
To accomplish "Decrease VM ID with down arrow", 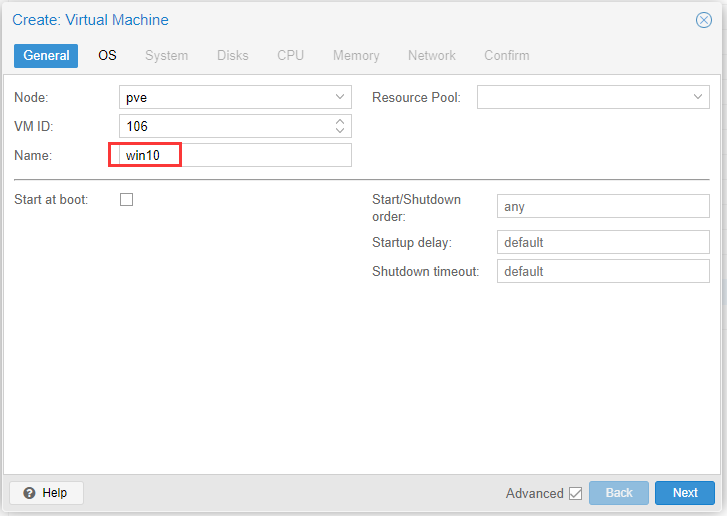I will tap(340, 130).
